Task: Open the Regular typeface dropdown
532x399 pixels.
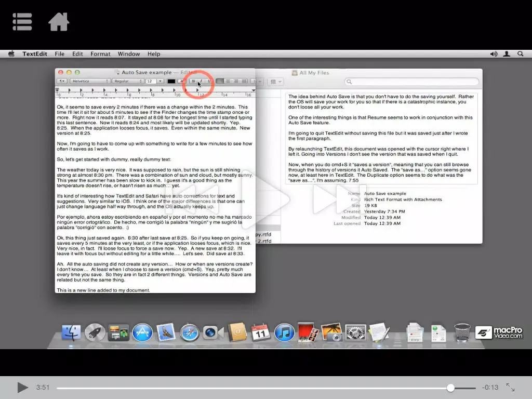Action: tap(128, 81)
